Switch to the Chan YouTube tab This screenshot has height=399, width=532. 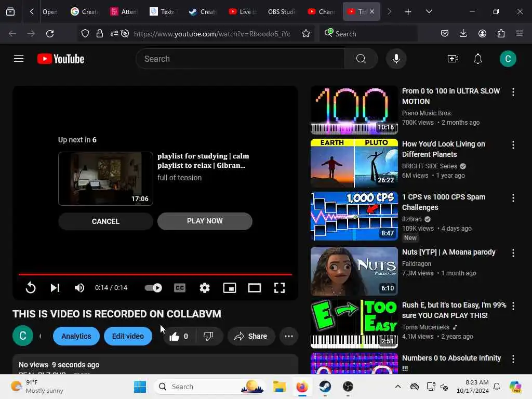(x=321, y=11)
